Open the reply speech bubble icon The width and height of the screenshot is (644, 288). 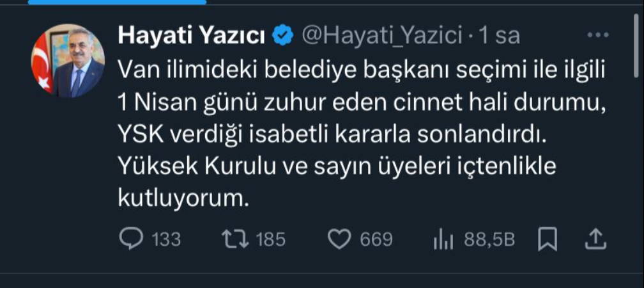point(131,239)
